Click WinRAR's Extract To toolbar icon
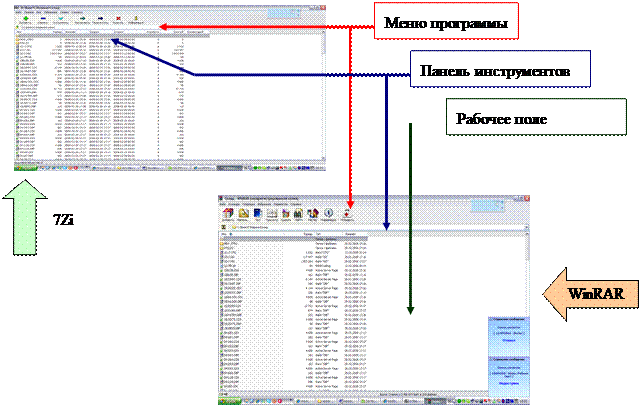This screenshot has width=640, height=405. 243,213
